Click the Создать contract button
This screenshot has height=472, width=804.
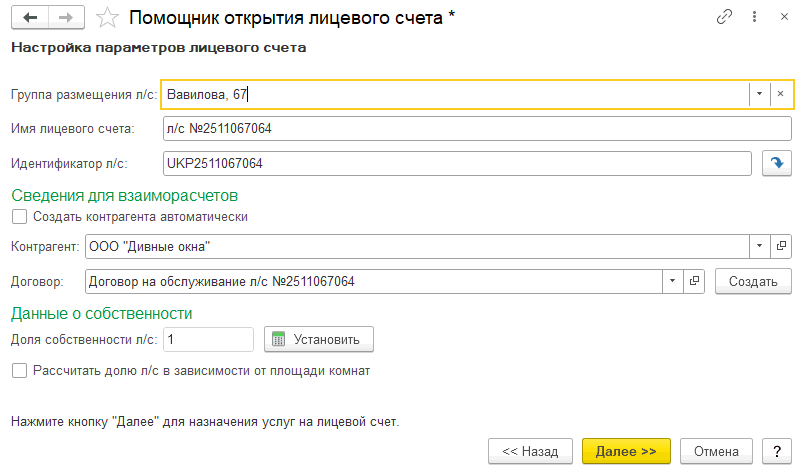(746, 282)
